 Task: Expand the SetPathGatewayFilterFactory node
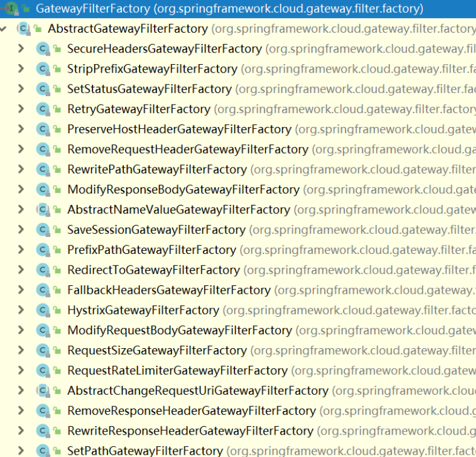point(21,450)
